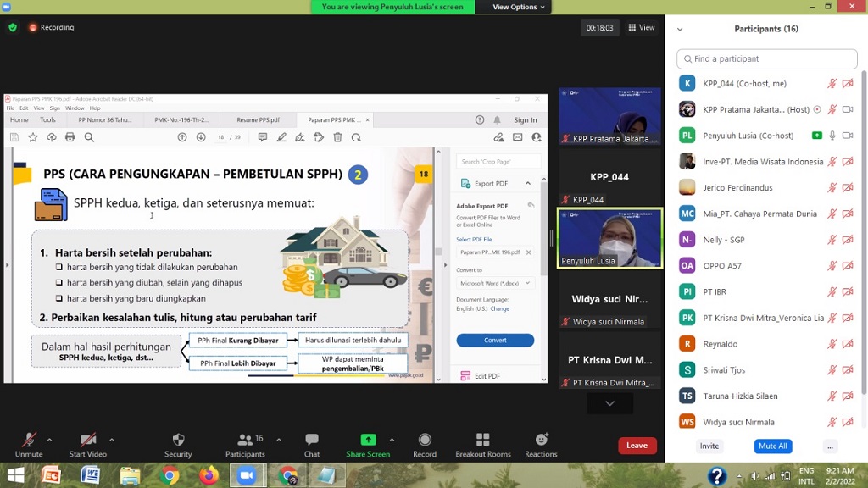
Task: Leave the meeting
Action: coord(637,446)
